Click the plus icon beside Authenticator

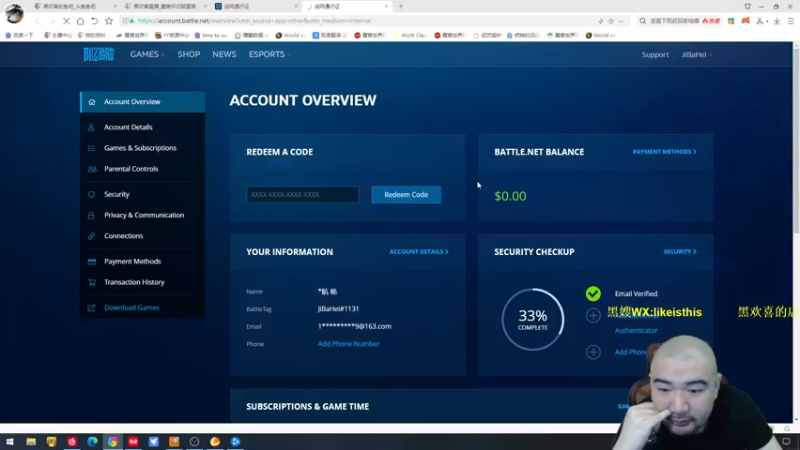coord(593,315)
